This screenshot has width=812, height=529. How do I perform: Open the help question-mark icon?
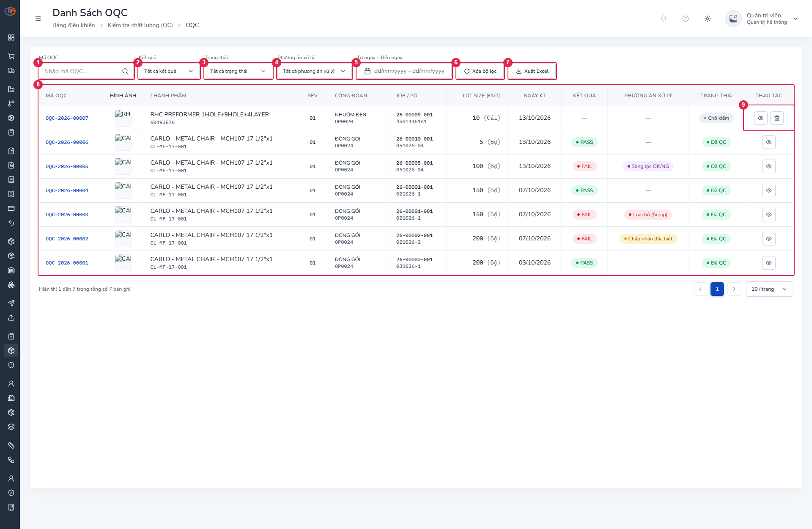point(686,19)
